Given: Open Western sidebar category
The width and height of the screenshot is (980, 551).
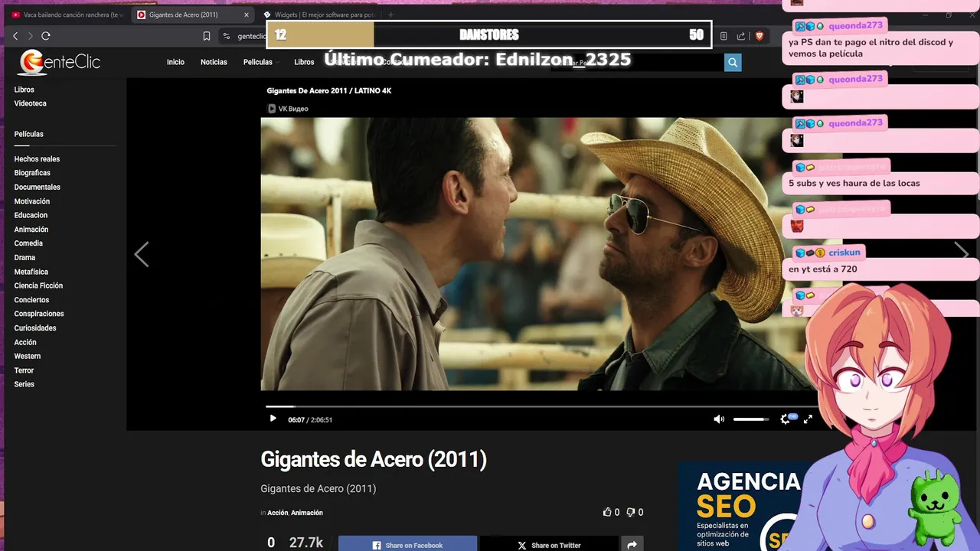Looking at the screenshot, I should (28, 356).
